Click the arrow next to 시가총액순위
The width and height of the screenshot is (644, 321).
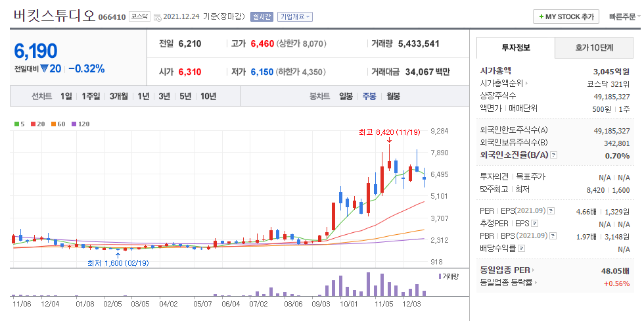[526, 84]
